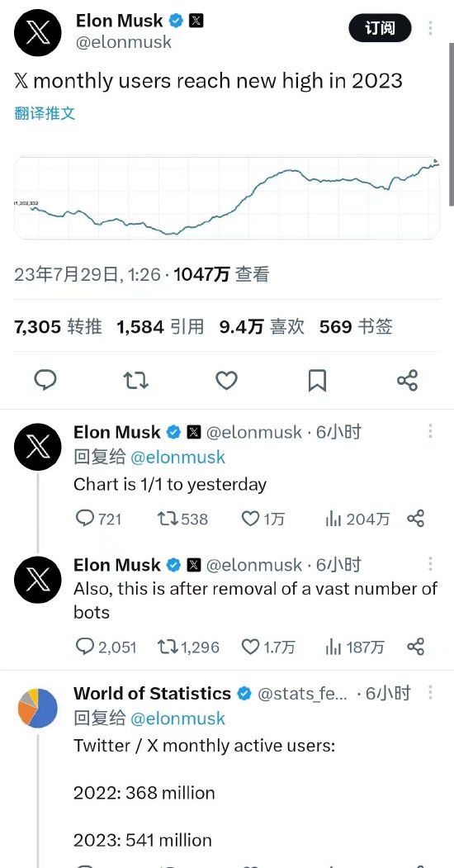Like the main tweet with heart icon

[x=226, y=380]
